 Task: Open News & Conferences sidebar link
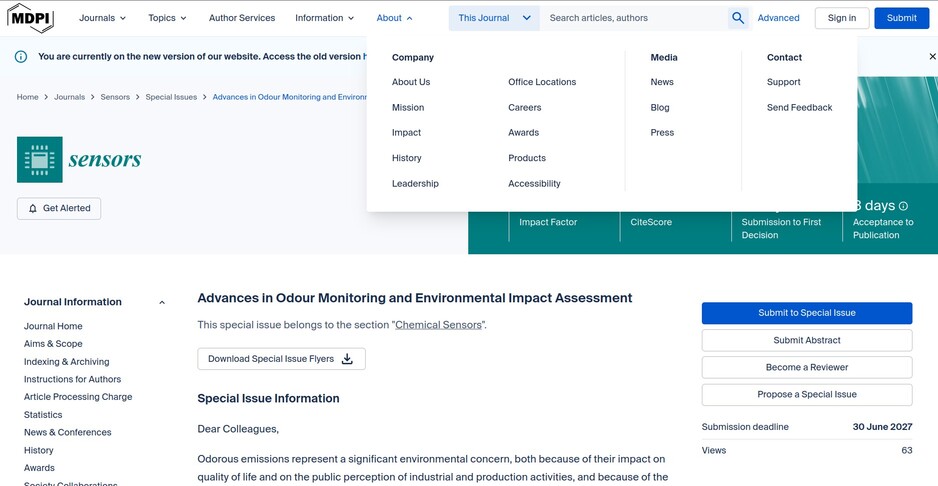pos(68,432)
